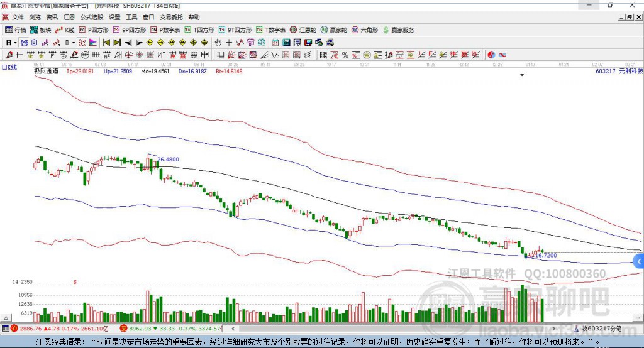Viewport: 644px width, 348px height.
Task: Click the pink flag chart icon
Action: tap(93, 43)
